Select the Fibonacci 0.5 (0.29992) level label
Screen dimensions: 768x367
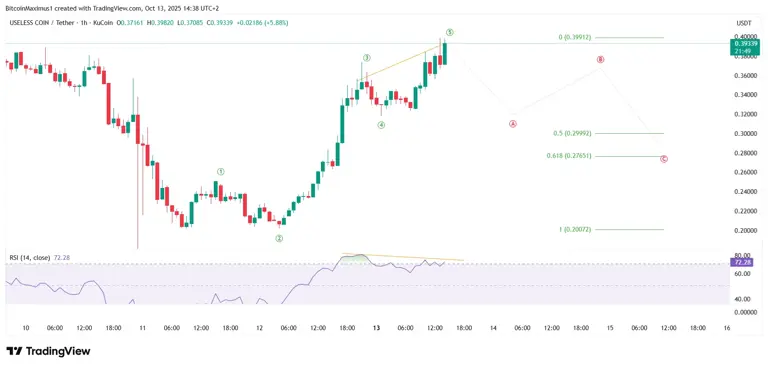[573, 133]
